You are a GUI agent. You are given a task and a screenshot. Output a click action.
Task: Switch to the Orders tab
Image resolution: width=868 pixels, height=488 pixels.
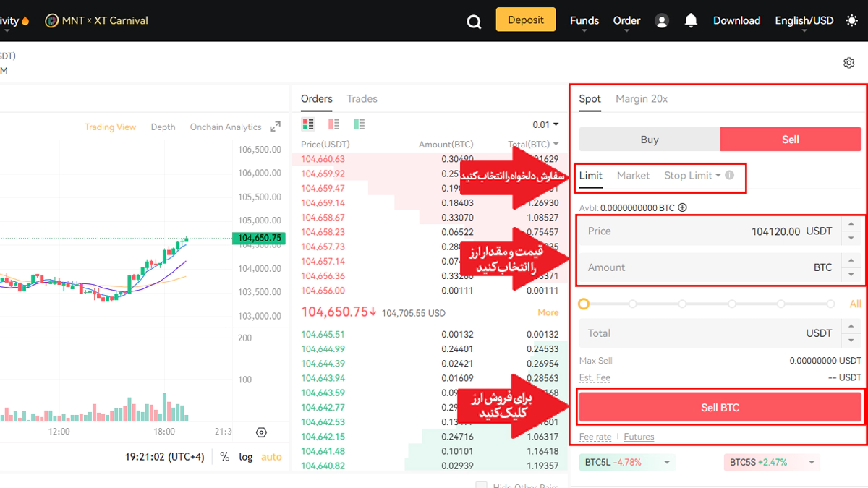click(317, 99)
